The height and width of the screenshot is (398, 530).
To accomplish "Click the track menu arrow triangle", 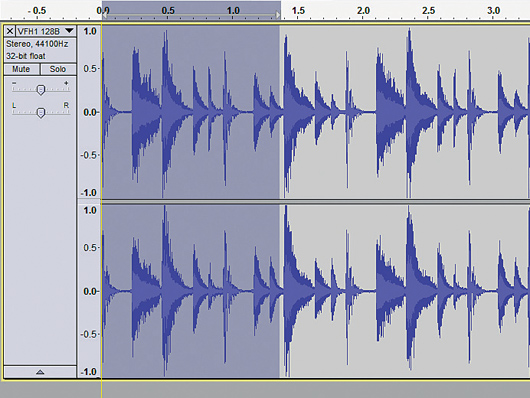I will pos(70,31).
